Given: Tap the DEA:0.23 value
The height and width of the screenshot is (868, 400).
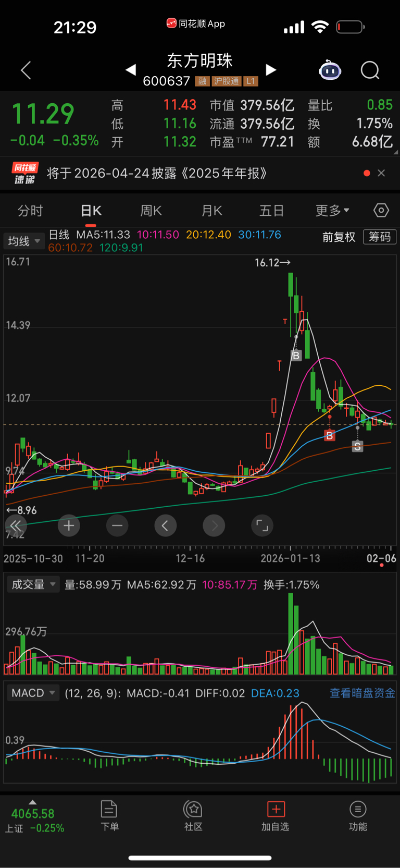Looking at the screenshot, I should pyautogui.click(x=275, y=693).
